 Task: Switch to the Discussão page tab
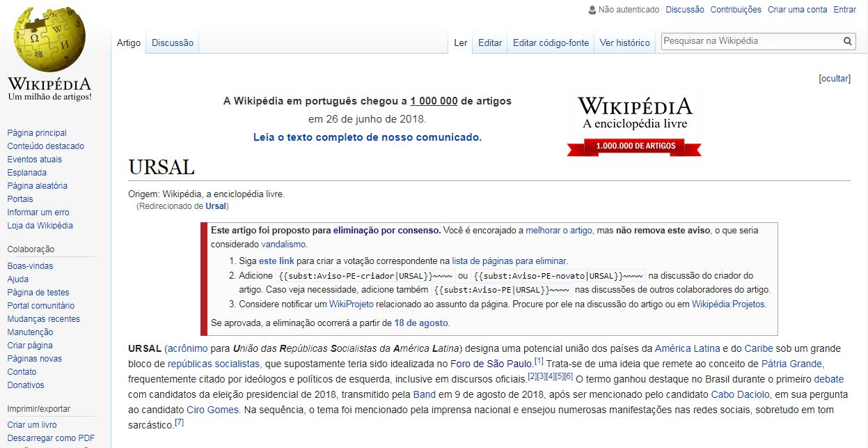173,43
